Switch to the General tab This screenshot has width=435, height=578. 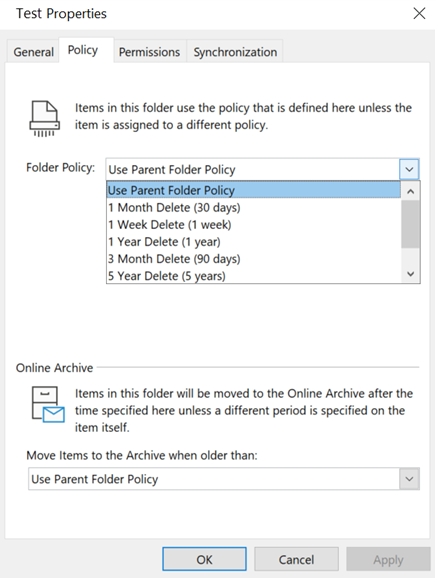point(34,52)
